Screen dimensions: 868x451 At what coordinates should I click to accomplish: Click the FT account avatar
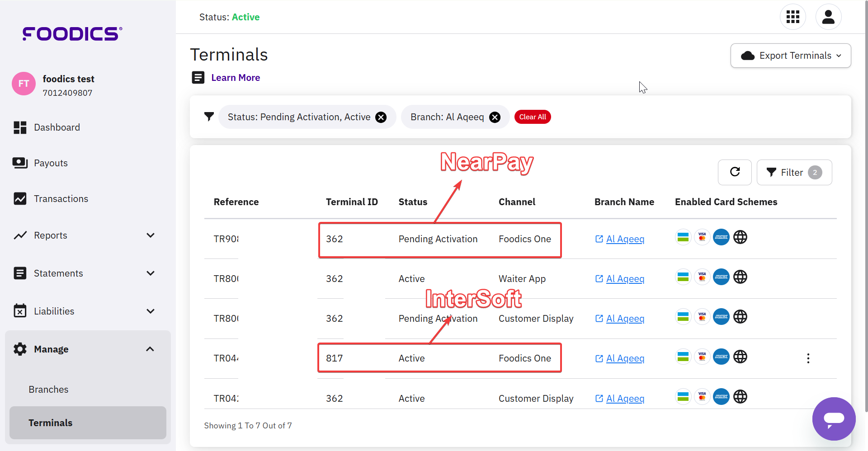[x=24, y=84]
